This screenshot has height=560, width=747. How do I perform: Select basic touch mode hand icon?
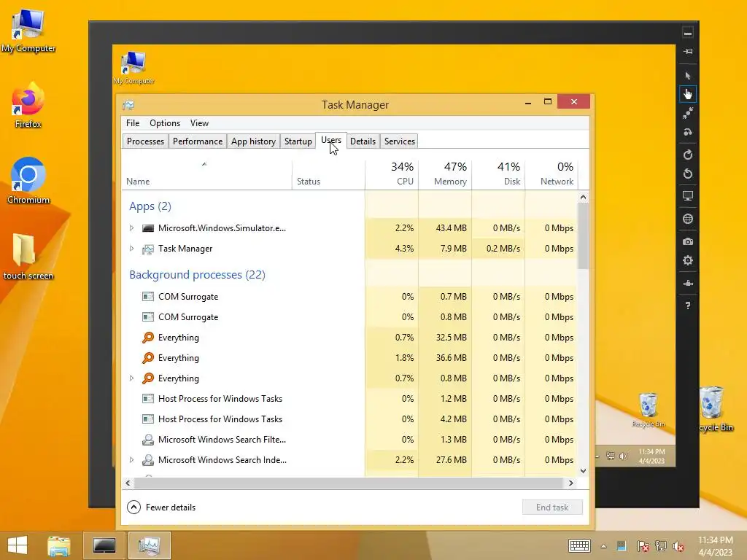[687, 94]
